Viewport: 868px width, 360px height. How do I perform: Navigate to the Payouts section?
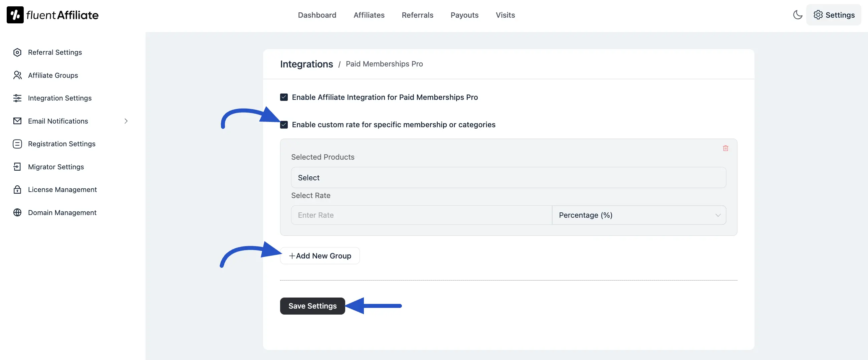[x=464, y=15]
